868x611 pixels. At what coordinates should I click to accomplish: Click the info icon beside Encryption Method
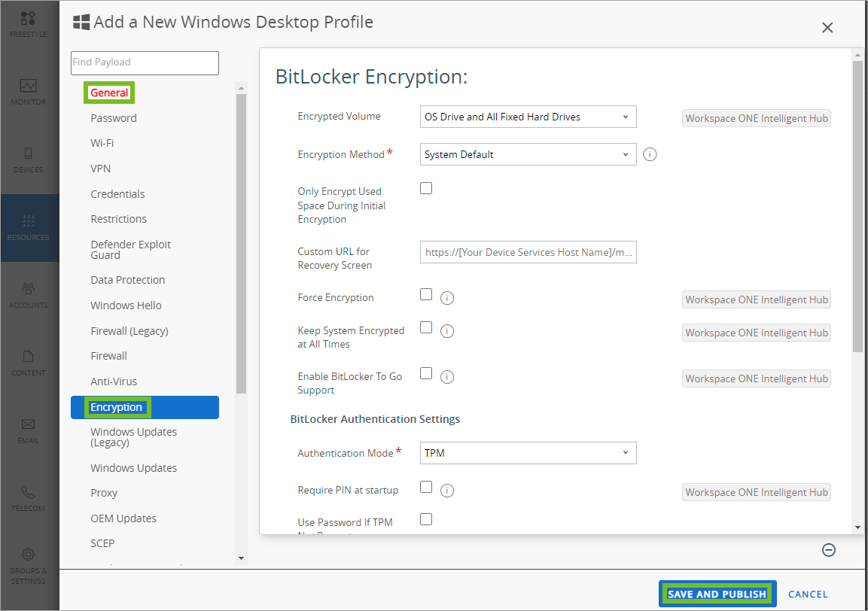pos(650,154)
